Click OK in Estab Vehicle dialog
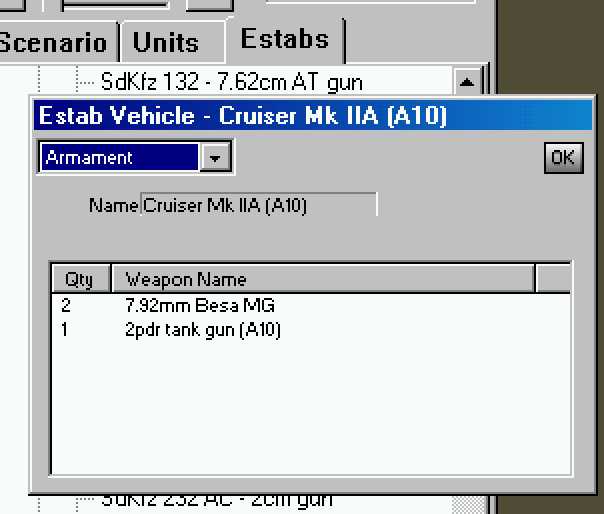 [x=564, y=158]
